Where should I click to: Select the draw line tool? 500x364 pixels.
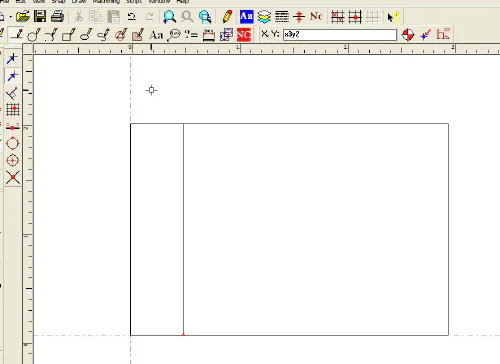tap(17, 35)
